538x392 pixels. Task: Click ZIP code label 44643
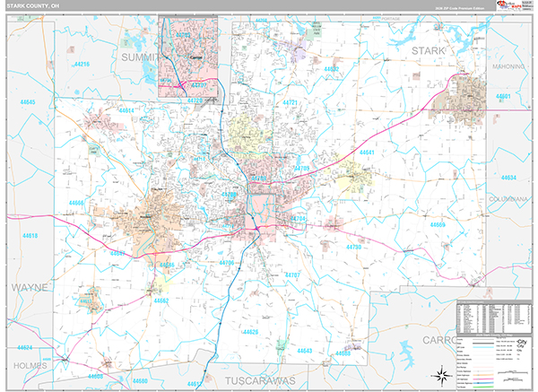coord(305,351)
